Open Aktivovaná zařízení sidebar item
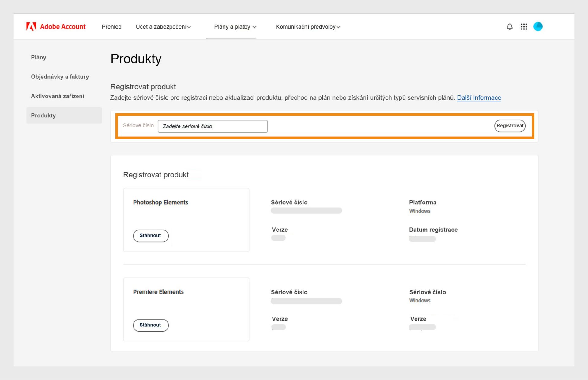Image resolution: width=588 pixels, height=380 pixels. [58, 96]
